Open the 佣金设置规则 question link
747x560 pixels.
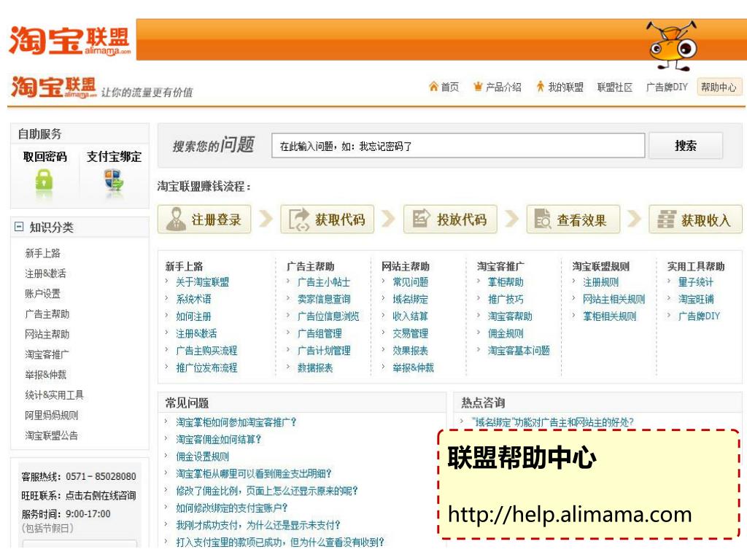(203, 456)
